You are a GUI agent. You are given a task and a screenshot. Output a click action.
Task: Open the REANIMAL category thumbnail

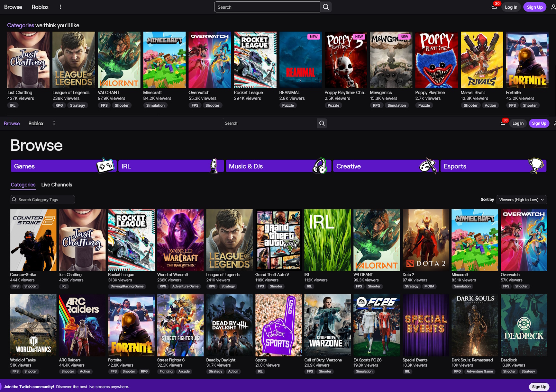300,60
